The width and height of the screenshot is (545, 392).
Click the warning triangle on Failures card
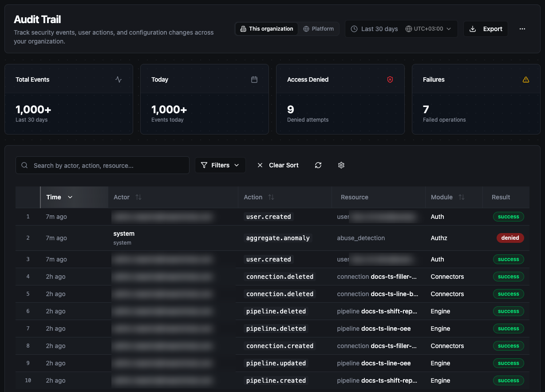point(526,79)
